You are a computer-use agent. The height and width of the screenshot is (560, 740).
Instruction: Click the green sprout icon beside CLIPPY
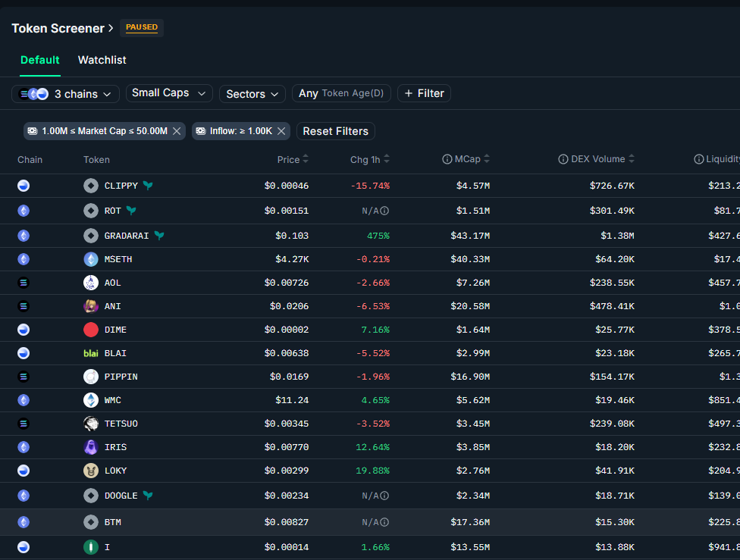click(x=148, y=186)
